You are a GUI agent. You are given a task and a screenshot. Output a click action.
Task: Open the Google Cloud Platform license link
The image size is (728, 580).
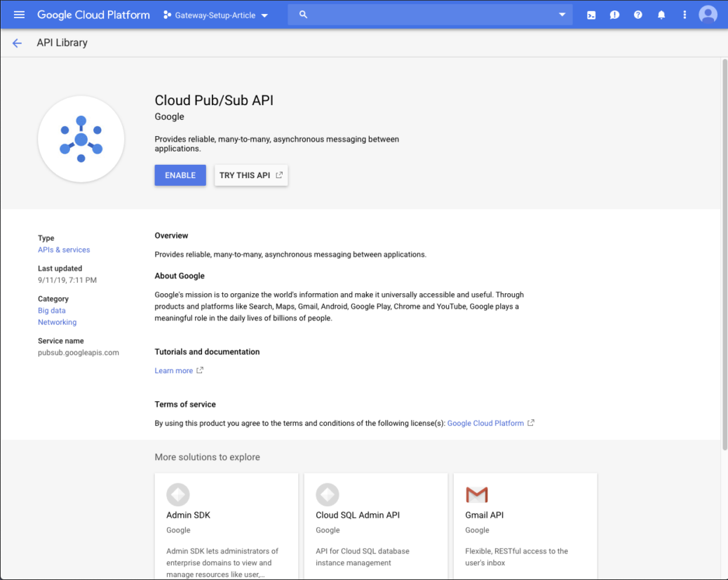[485, 423]
